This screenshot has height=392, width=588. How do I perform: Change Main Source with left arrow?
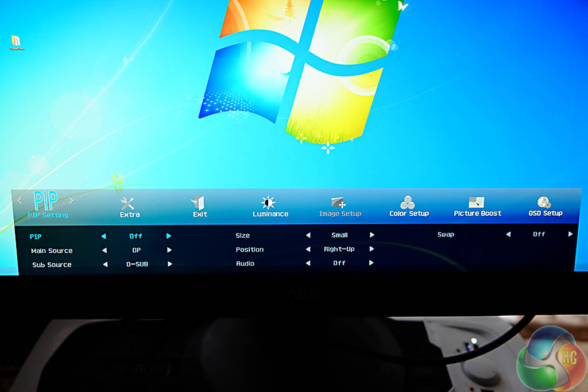click(x=105, y=250)
